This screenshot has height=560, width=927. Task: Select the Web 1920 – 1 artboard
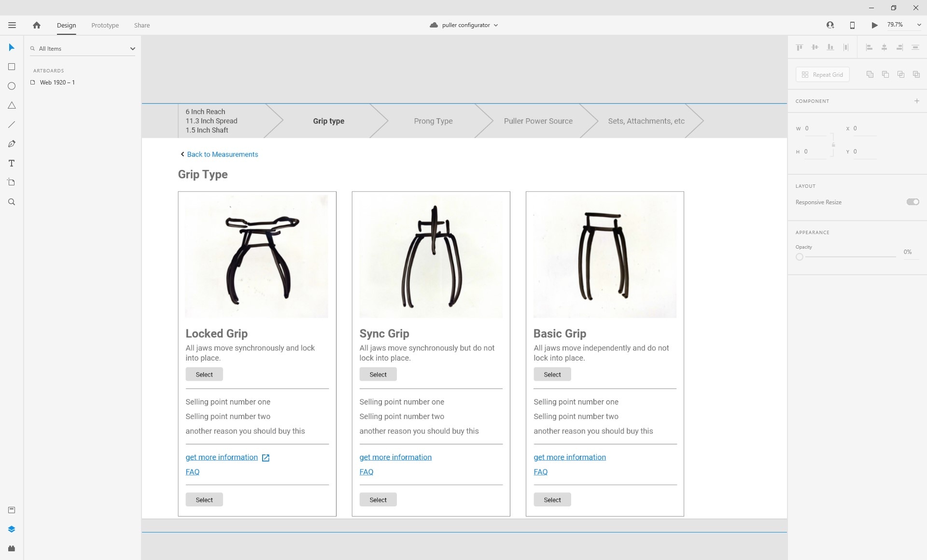tap(57, 83)
